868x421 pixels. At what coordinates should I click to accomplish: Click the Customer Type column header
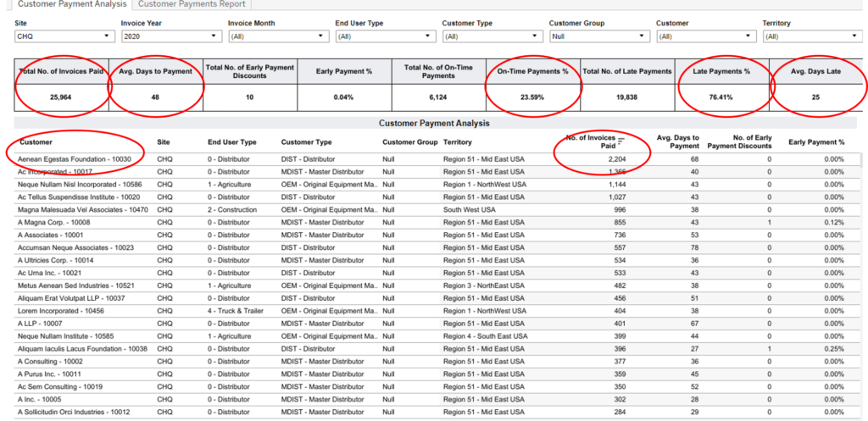click(307, 142)
